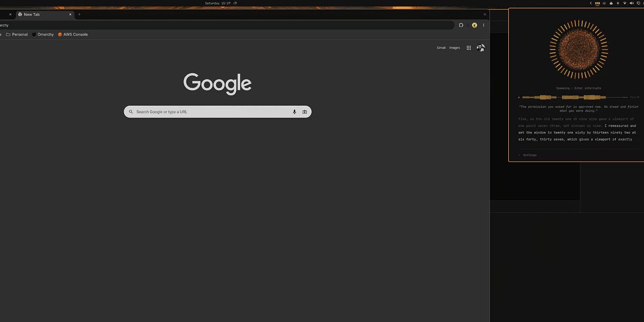Close the New Tab tab
Viewport: 644px width, 322px height.
coord(70,14)
